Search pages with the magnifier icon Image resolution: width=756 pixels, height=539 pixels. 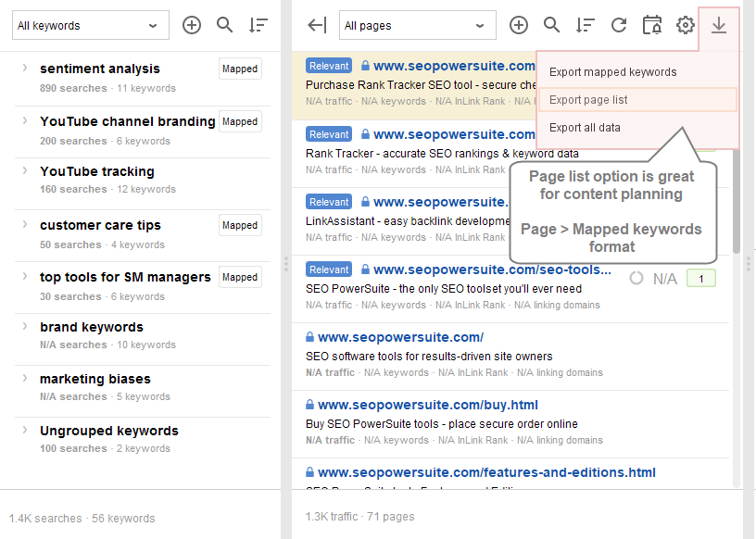551,25
